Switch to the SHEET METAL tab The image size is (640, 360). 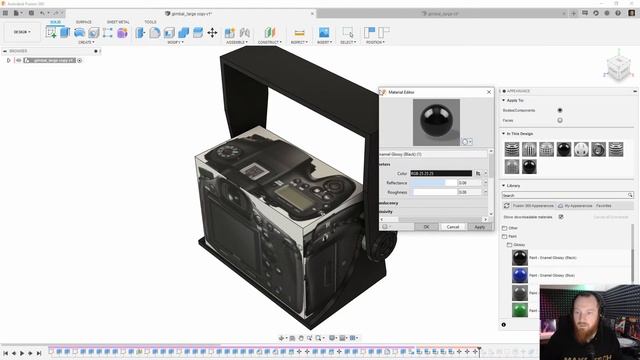118,22
